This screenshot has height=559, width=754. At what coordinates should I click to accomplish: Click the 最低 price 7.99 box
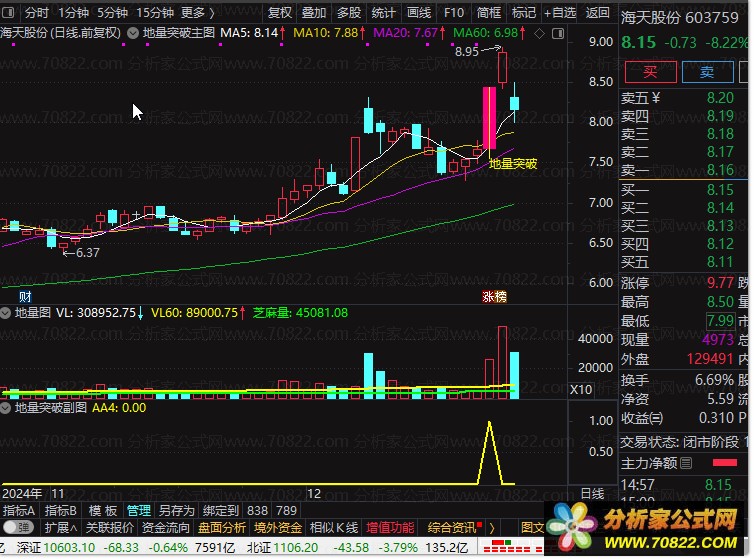tap(720, 320)
